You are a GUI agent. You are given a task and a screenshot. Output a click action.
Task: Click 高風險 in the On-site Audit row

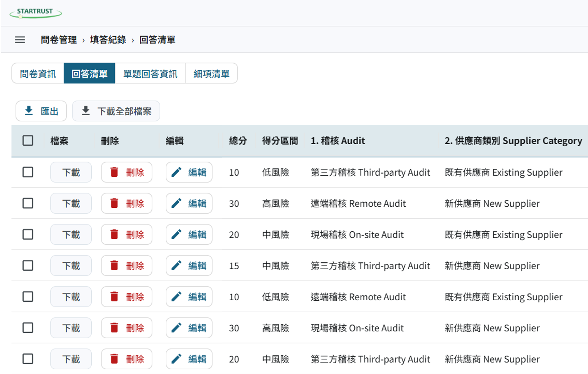[x=275, y=328]
